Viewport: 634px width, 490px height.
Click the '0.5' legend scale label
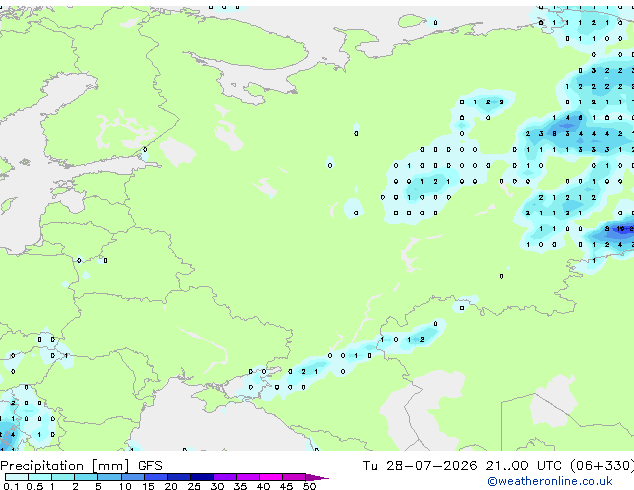point(35,486)
